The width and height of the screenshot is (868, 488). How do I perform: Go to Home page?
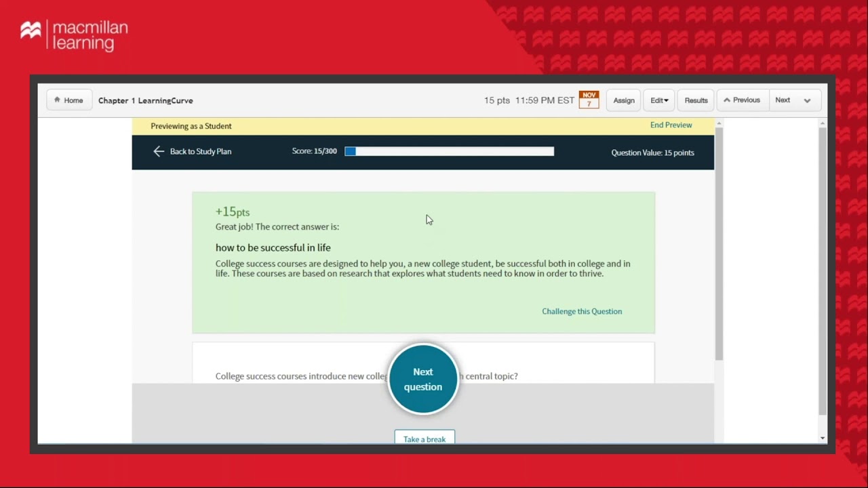tap(69, 100)
